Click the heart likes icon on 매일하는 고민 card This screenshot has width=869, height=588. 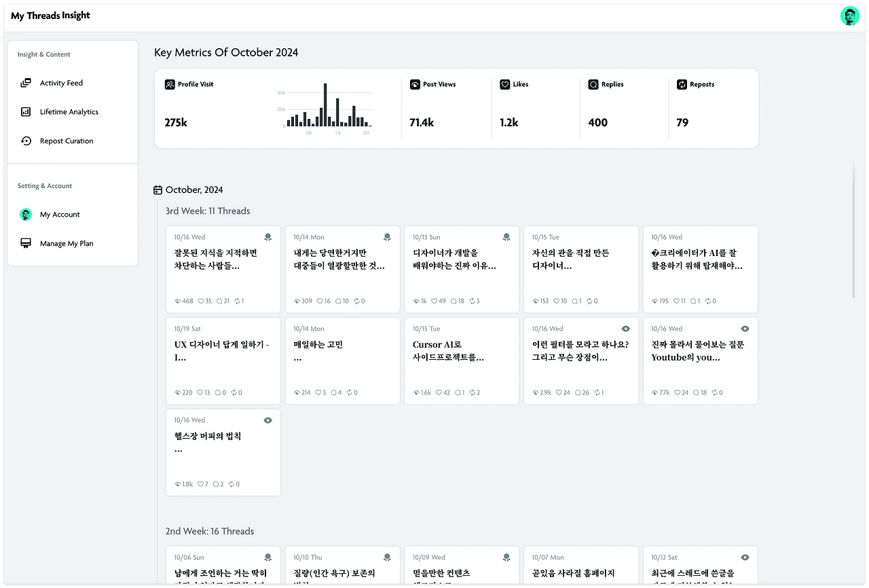tap(320, 392)
